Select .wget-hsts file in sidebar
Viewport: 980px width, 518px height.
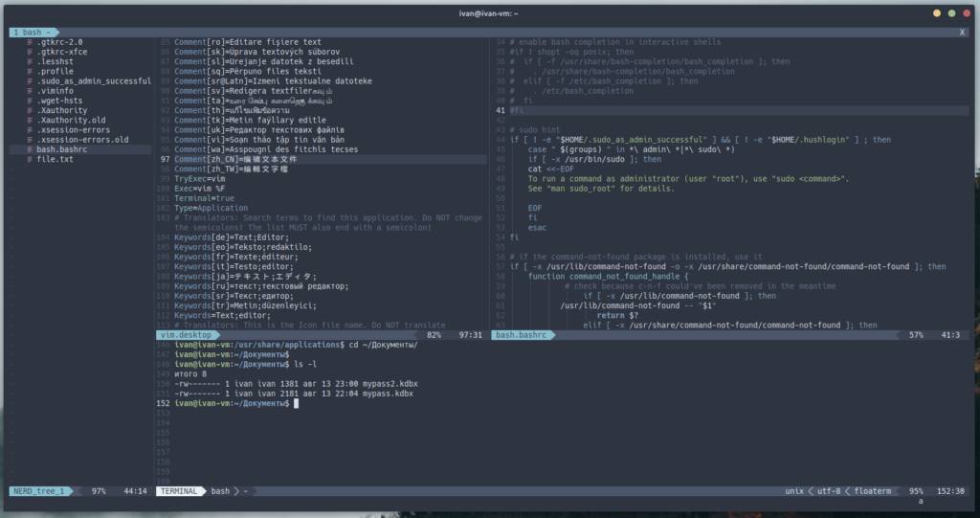pos(59,101)
